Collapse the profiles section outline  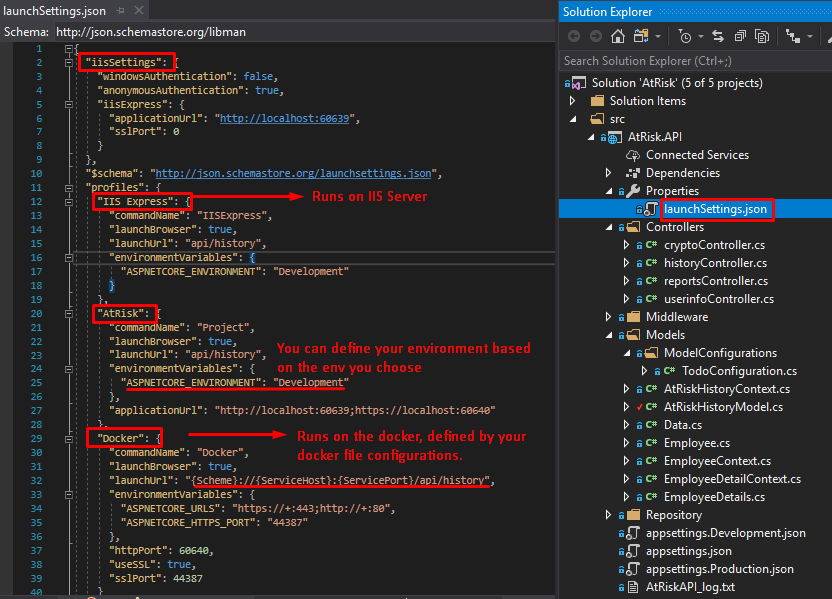[x=68, y=187]
